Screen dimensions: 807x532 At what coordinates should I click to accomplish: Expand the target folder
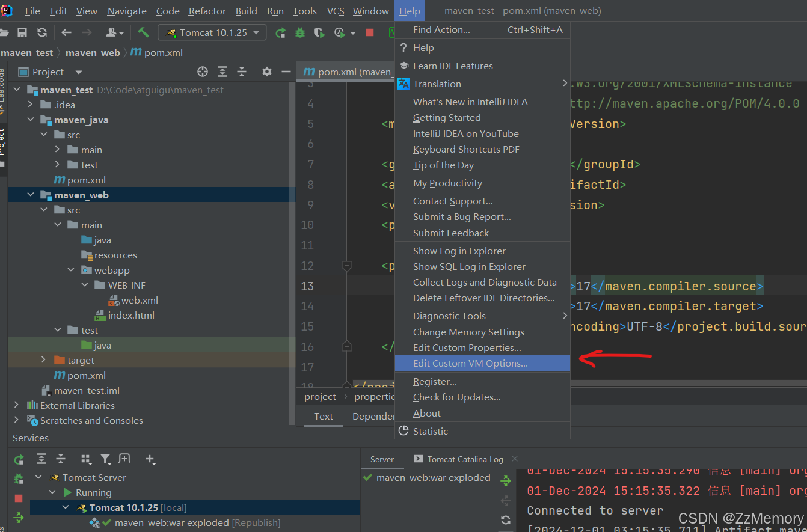(x=43, y=360)
